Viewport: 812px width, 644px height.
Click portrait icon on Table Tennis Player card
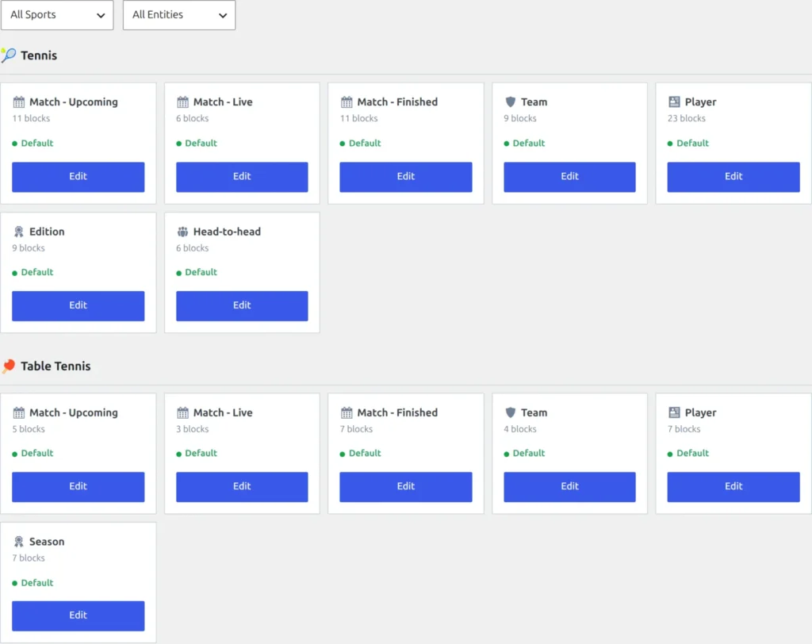674,412
